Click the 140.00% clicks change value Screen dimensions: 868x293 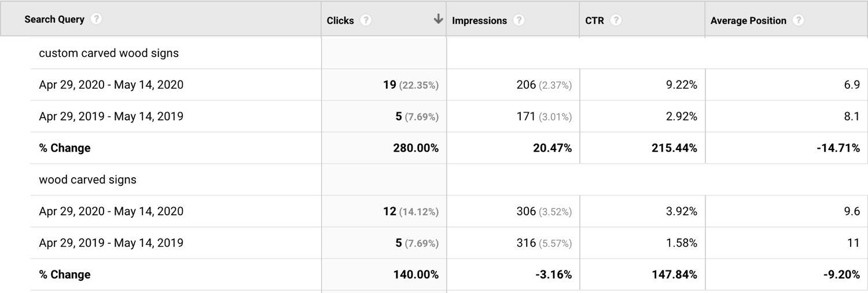416,274
